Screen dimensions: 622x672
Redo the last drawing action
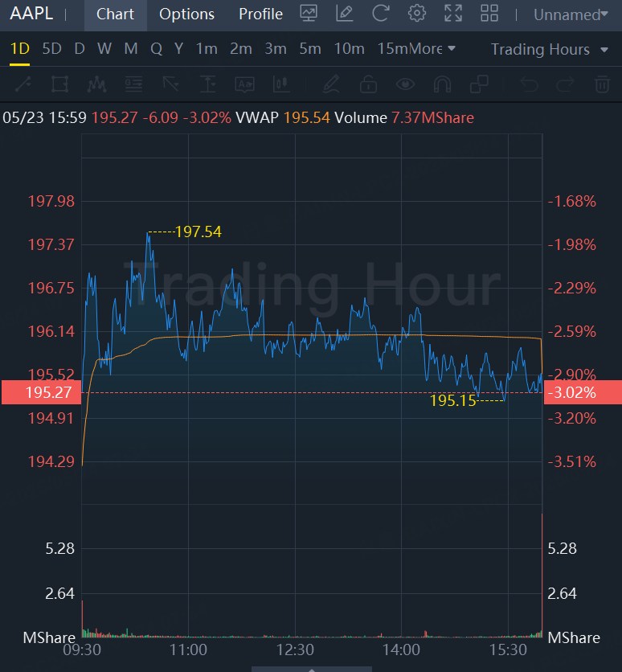(566, 84)
